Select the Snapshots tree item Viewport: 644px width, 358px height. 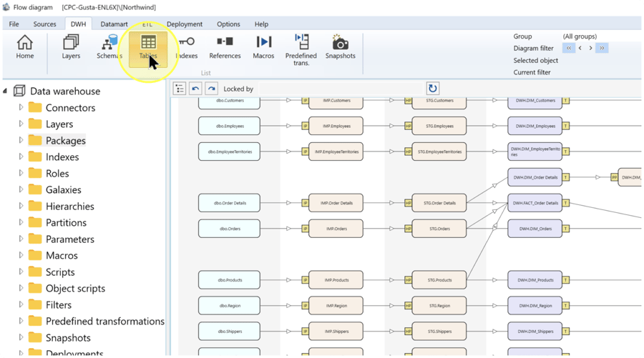(68, 337)
